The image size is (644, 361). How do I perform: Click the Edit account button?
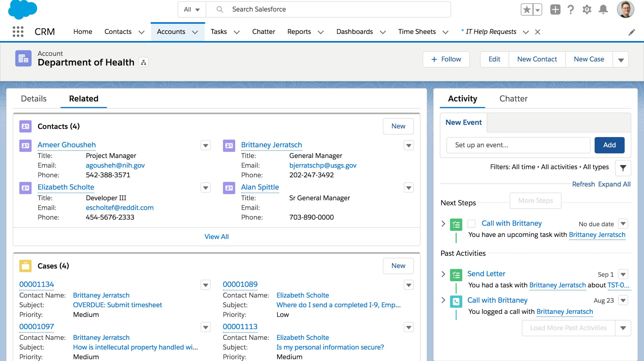click(x=494, y=59)
